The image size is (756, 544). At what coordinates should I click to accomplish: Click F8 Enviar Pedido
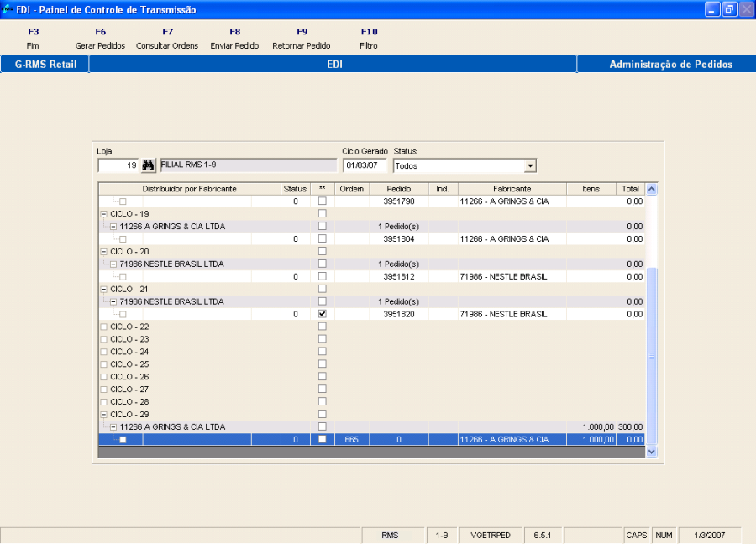[x=235, y=39]
